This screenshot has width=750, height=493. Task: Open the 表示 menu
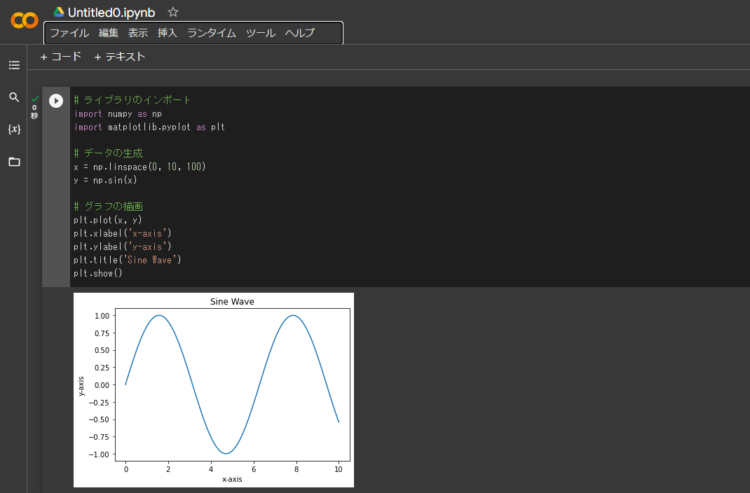[138, 33]
